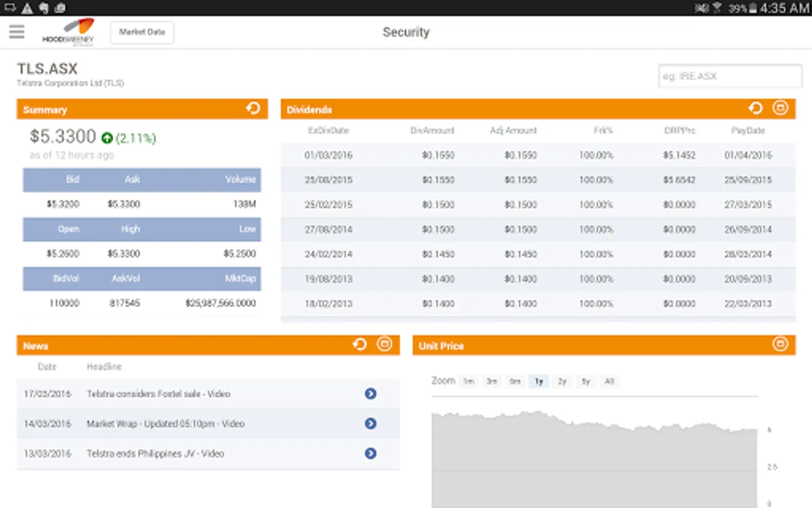The width and height of the screenshot is (812, 508).
Task: Open the Telstra ends Philippines JV article arrow
Action: [x=370, y=453]
